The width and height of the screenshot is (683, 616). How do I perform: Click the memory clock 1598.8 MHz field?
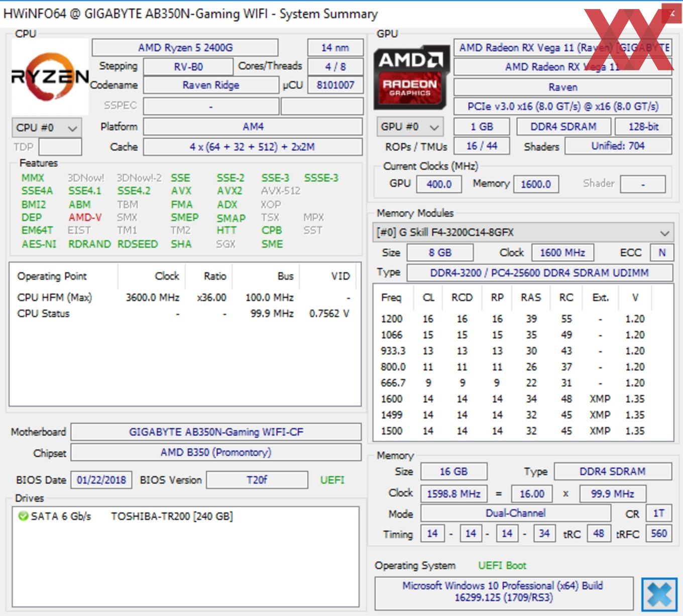[x=453, y=494]
